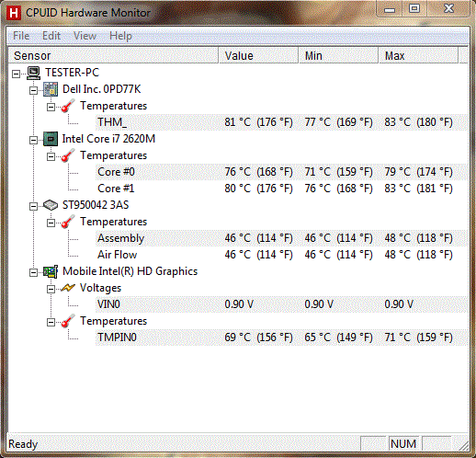Click the thermometer icon under Dell Inc. 0PD77K
476x458 pixels.
pos(68,106)
